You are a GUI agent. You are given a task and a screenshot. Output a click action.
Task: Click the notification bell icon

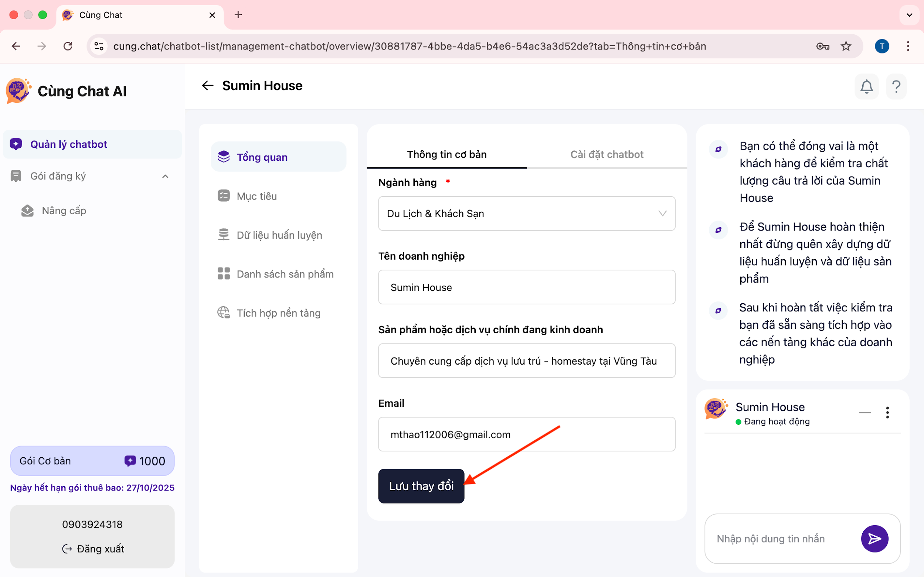[866, 87]
